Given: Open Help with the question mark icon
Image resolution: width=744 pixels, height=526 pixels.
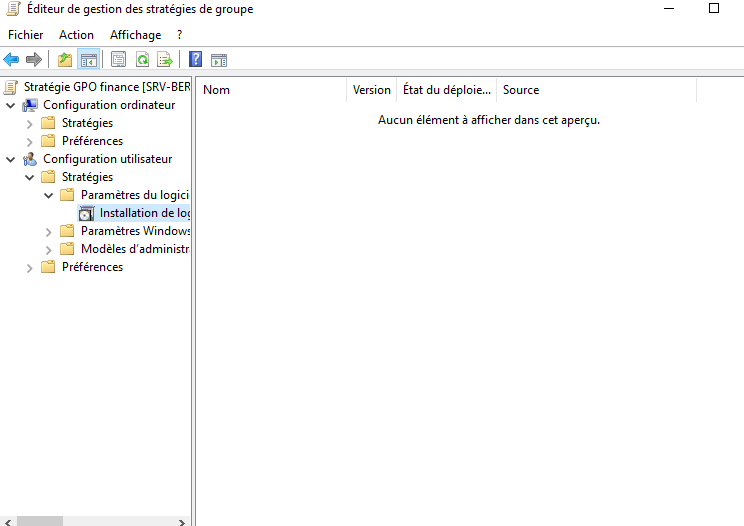Looking at the screenshot, I should point(196,59).
